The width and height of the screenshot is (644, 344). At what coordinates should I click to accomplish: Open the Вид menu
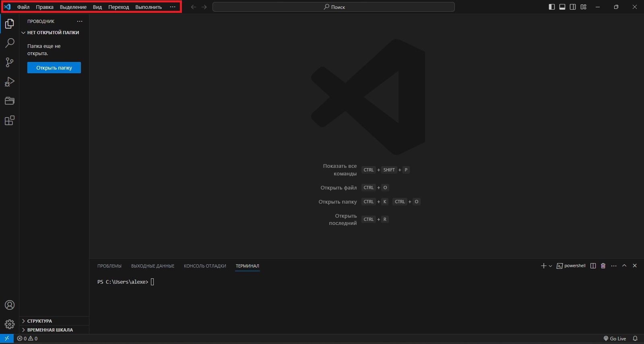tap(97, 7)
